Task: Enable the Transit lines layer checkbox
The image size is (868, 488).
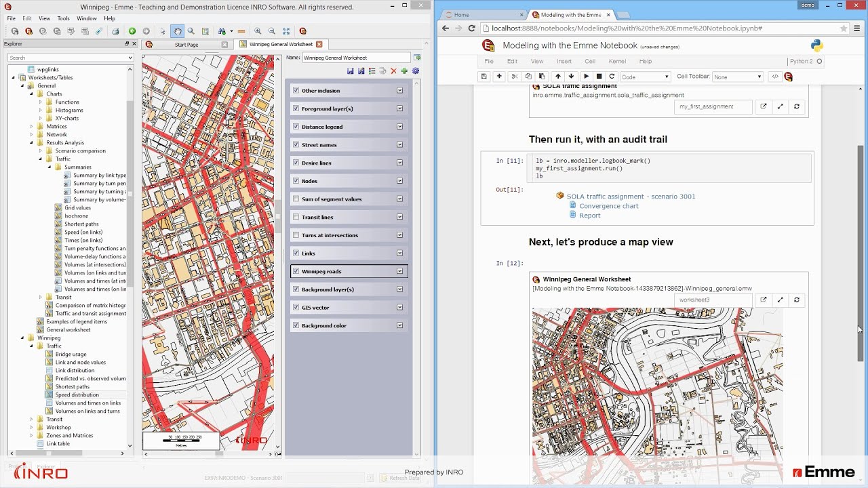Action: point(296,217)
